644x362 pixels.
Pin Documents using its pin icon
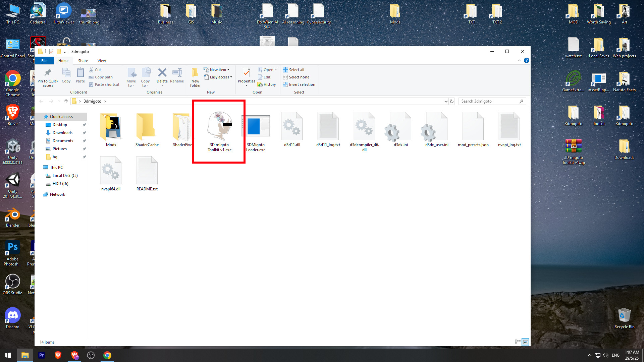[x=85, y=141]
